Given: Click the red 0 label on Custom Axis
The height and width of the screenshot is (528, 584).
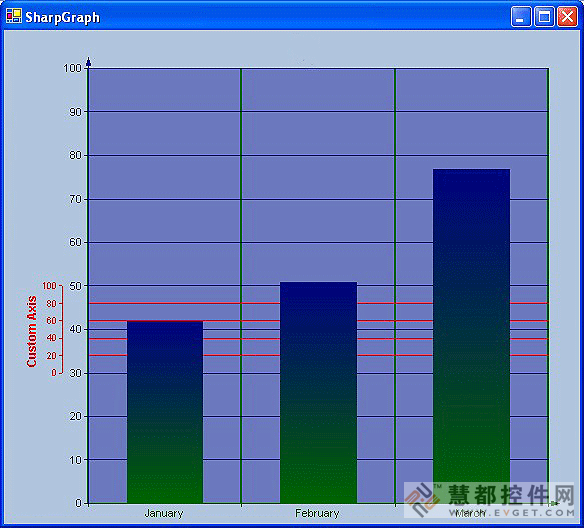Looking at the screenshot, I should (54, 372).
